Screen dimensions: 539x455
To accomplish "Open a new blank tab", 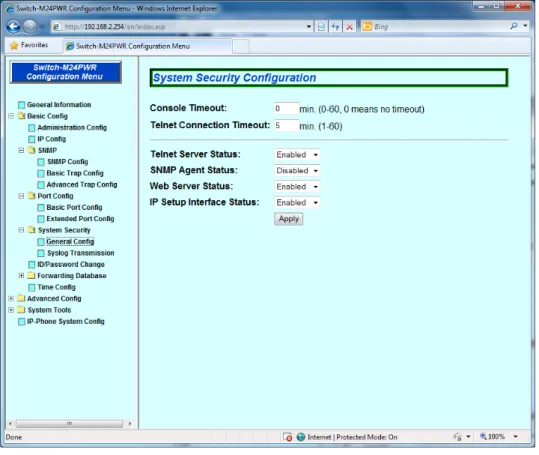I will [241, 46].
